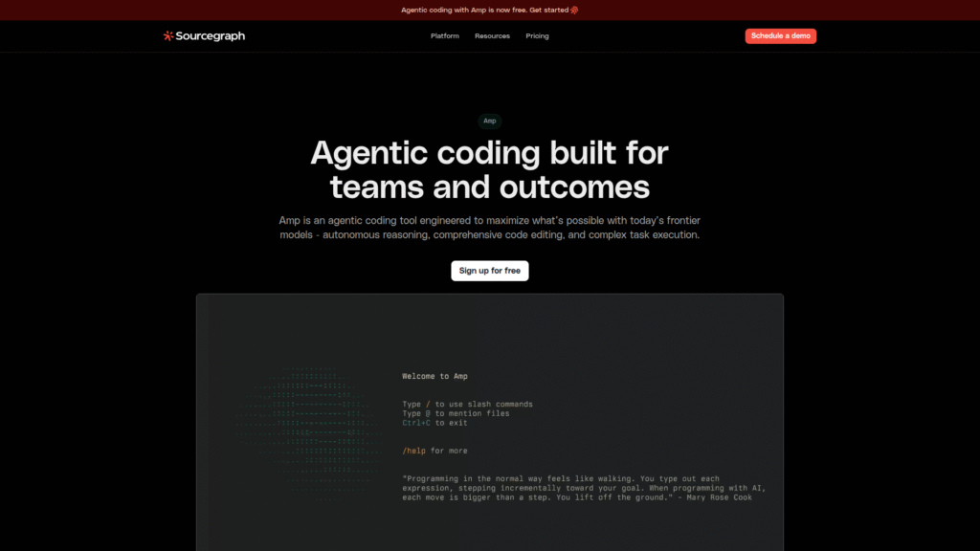
Task: Click the Schedule a demo button
Action: (780, 35)
